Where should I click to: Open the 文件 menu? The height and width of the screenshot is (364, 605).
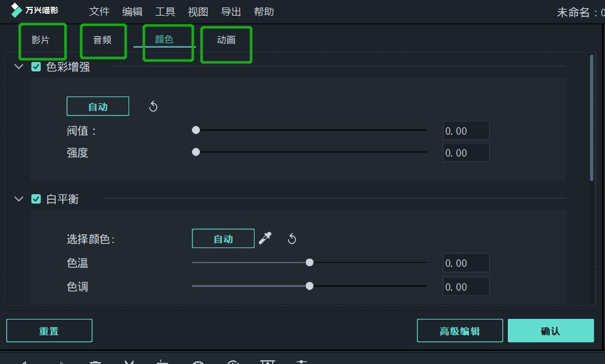pos(99,12)
